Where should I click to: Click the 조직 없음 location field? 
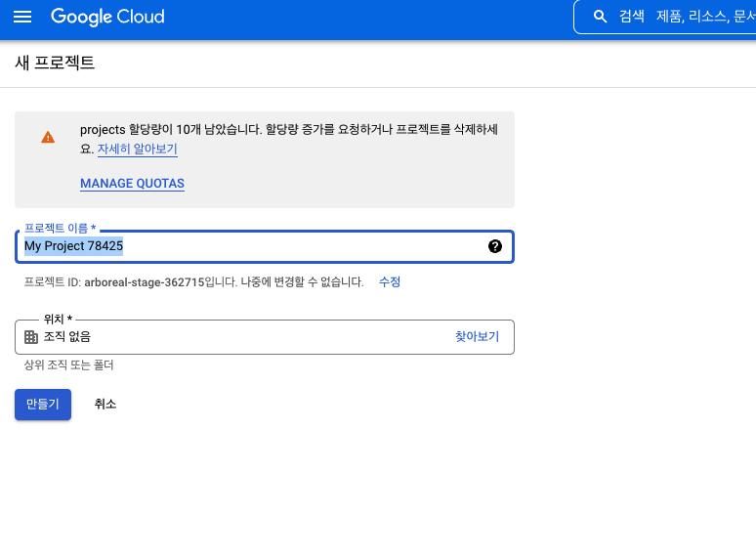pyautogui.click(x=234, y=337)
